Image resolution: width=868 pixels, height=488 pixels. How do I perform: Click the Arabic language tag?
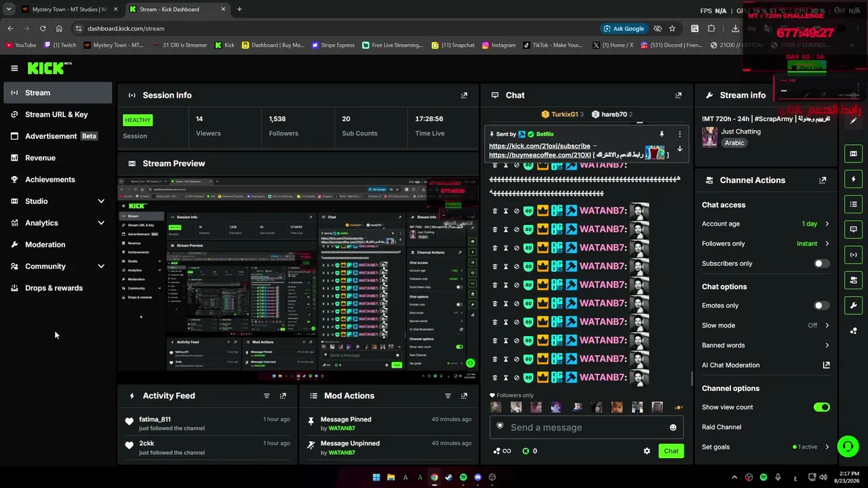pyautogui.click(x=734, y=143)
